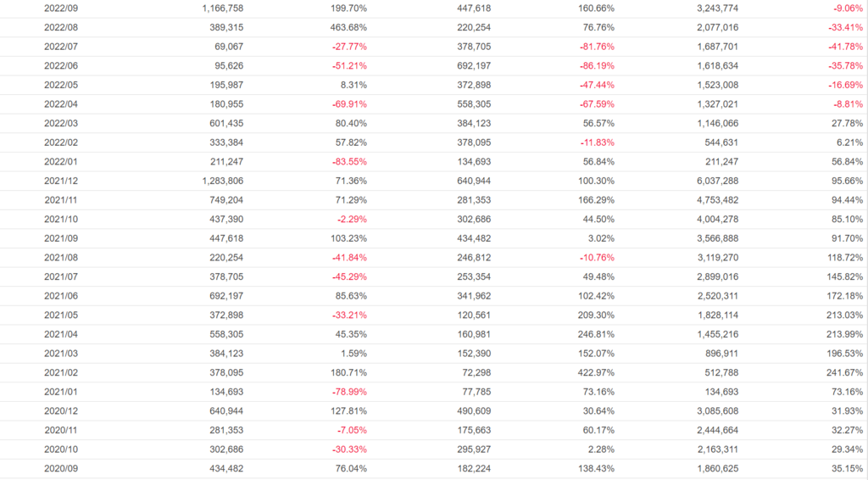Screen dimensions: 868x480
Task: Select the red -83.55% cell
Action: point(348,162)
